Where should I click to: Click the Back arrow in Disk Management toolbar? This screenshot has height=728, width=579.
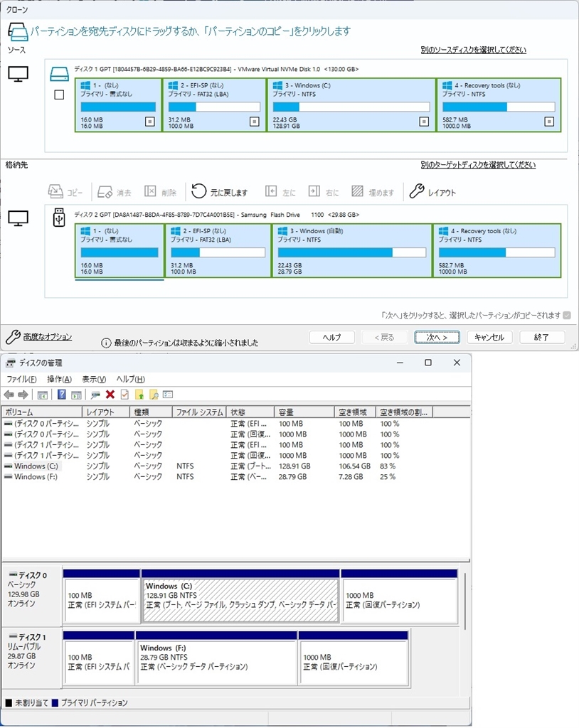(9, 395)
